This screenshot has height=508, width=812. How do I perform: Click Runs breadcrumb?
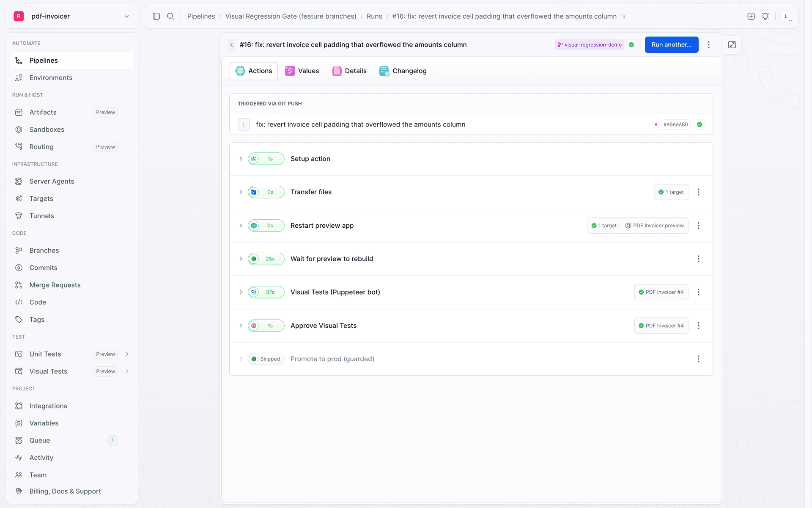tap(374, 16)
